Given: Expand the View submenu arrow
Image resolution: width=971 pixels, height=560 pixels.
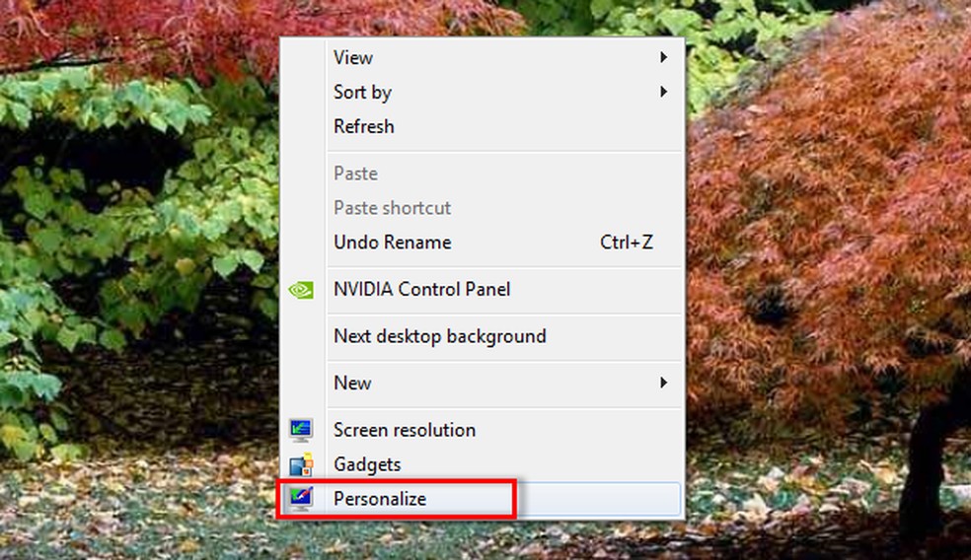Looking at the screenshot, I should coord(664,57).
